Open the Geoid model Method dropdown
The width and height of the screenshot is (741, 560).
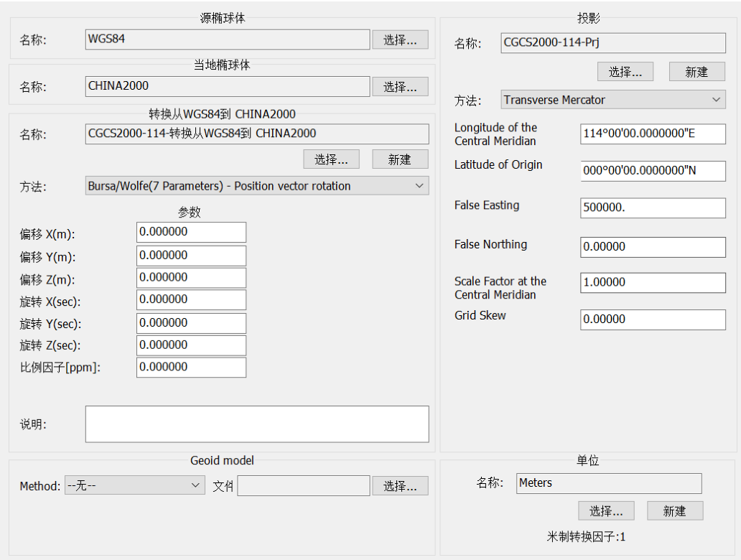point(134,486)
